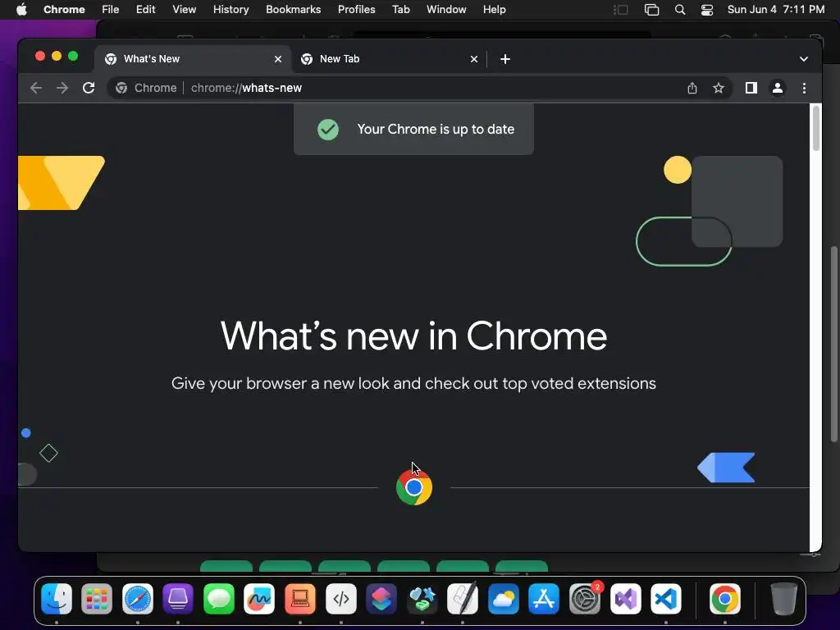Bookmark this tab with the star icon
The width and height of the screenshot is (840, 630).
pos(719,88)
